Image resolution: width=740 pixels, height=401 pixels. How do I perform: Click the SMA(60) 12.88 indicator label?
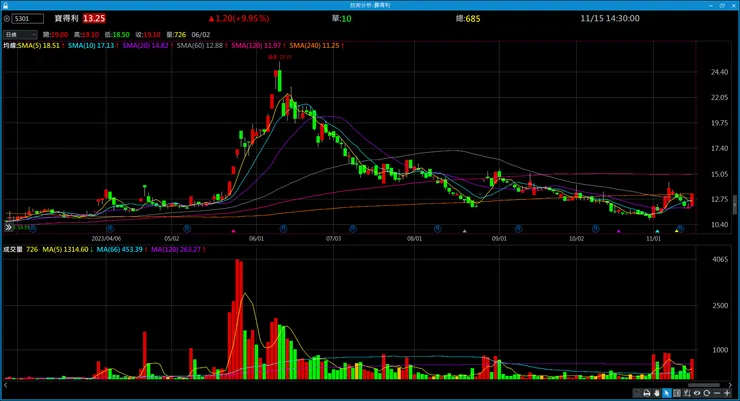(x=200, y=46)
